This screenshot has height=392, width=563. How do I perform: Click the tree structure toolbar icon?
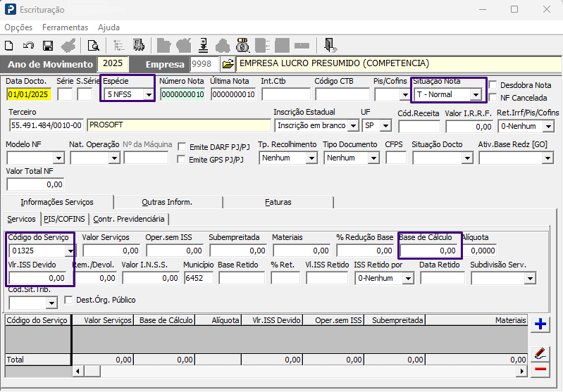[119, 46]
